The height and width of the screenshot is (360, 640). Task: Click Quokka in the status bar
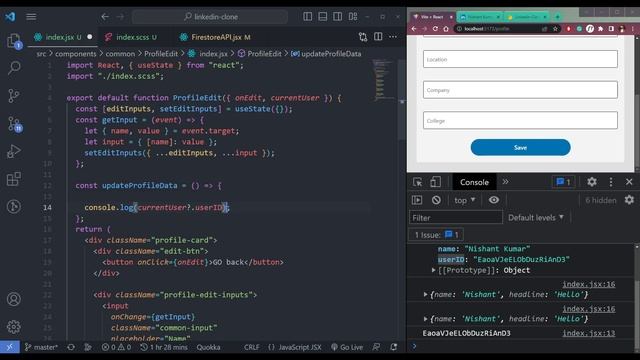tap(208, 347)
